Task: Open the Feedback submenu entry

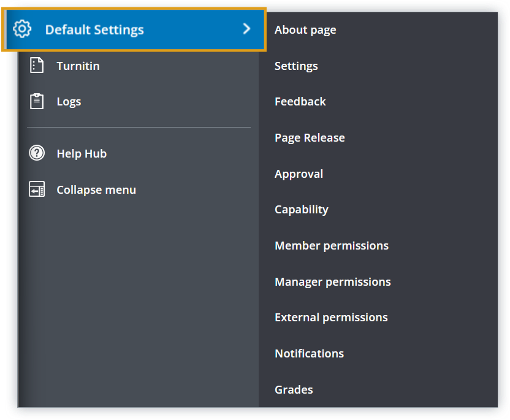Action: tap(300, 102)
